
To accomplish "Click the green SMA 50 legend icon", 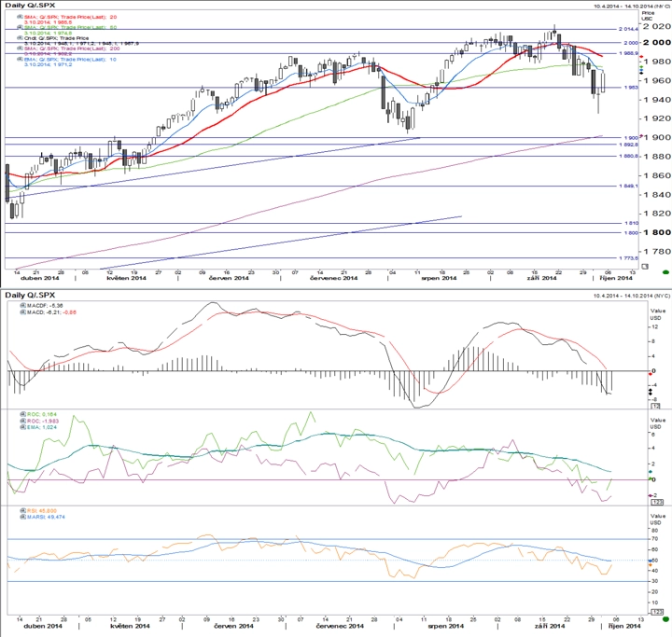I will pos(20,27).
